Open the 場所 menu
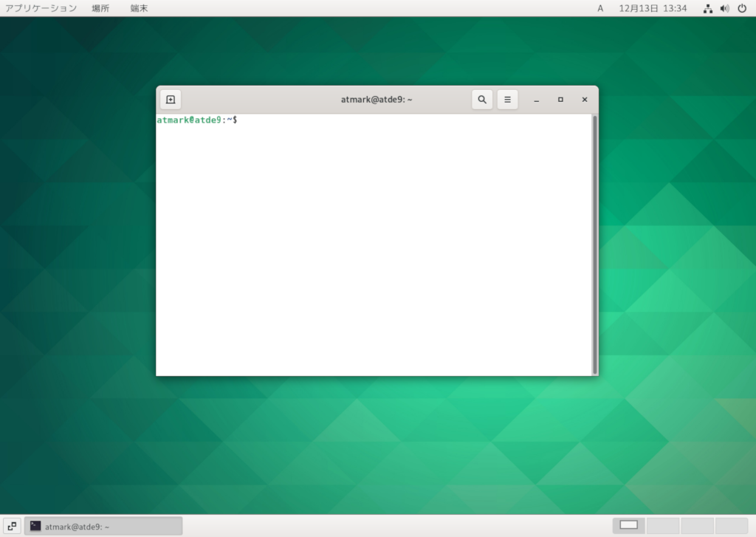This screenshot has width=756, height=537. [100, 8]
